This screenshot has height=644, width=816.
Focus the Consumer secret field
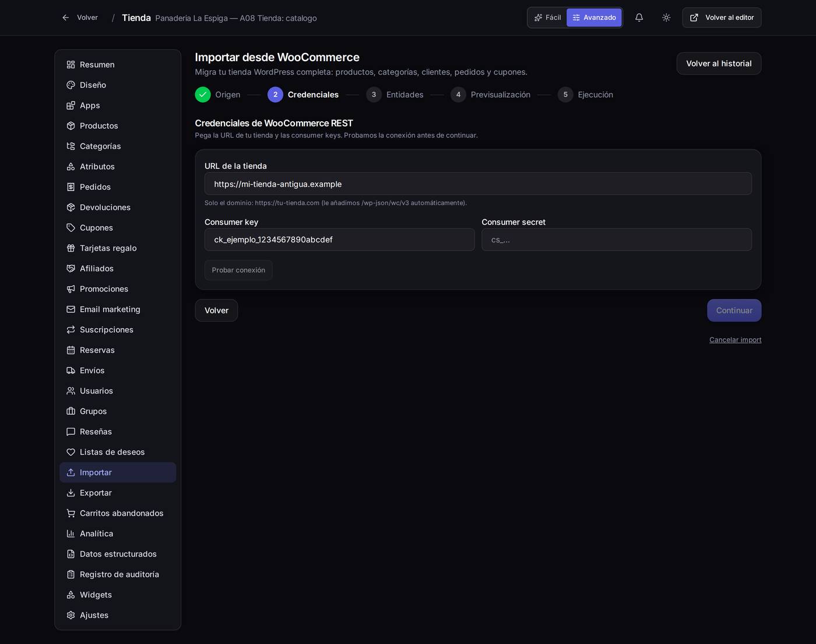coord(617,240)
